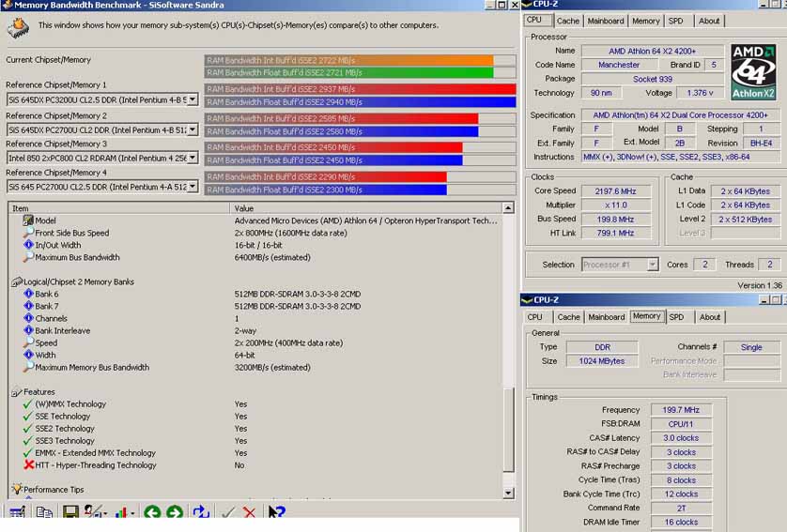The image size is (787, 532).
Task: Click the Width info icon
Action: point(28,355)
